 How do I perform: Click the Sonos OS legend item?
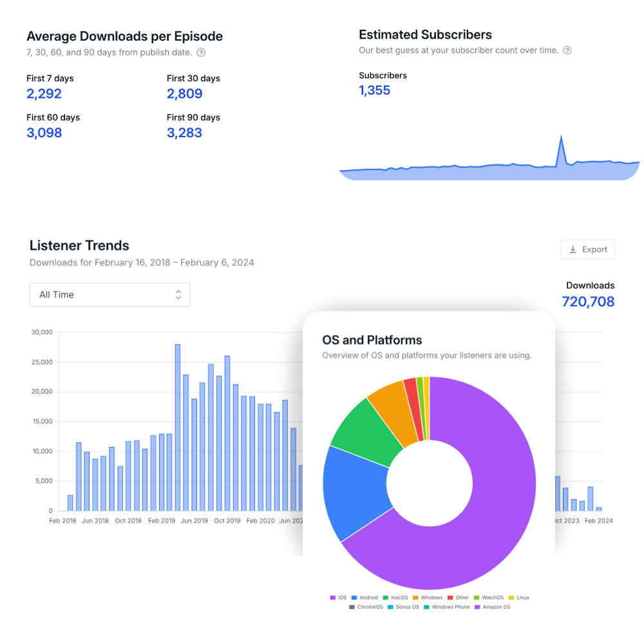pos(403,607)
